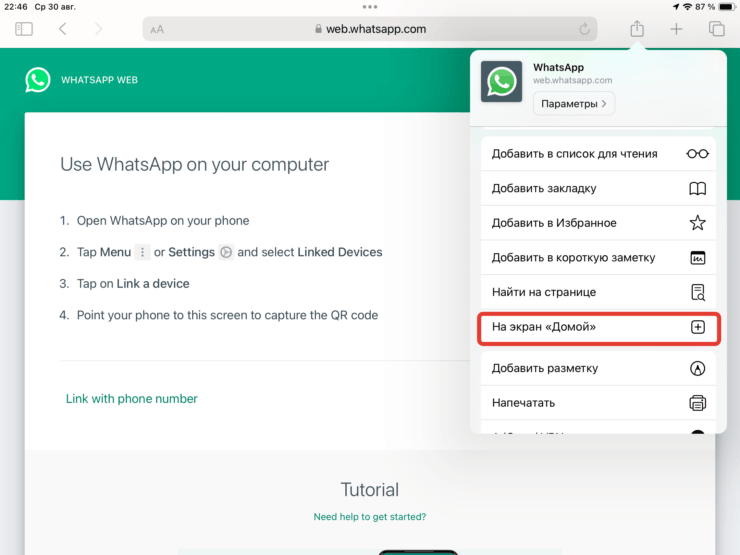Image resolution: width=740 pixels, height=555 pixels.
Task: Show all tabs overview icon
Action: [716, 29]
